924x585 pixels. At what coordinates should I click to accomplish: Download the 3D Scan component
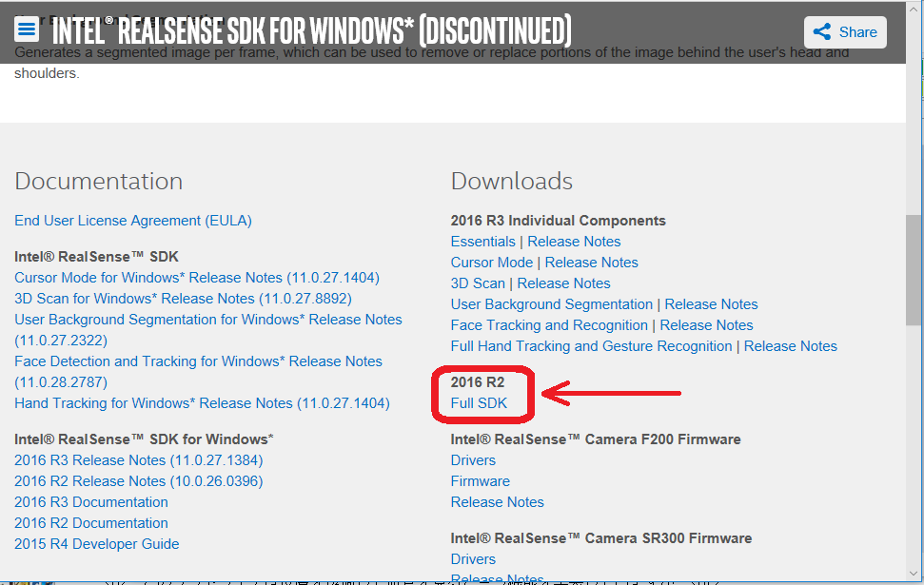(478, 283)
